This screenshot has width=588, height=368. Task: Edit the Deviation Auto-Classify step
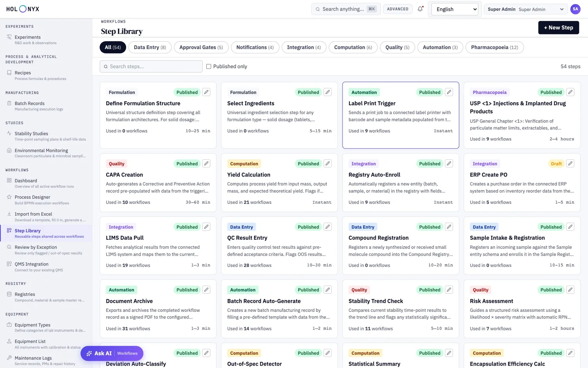coord(206,353)
